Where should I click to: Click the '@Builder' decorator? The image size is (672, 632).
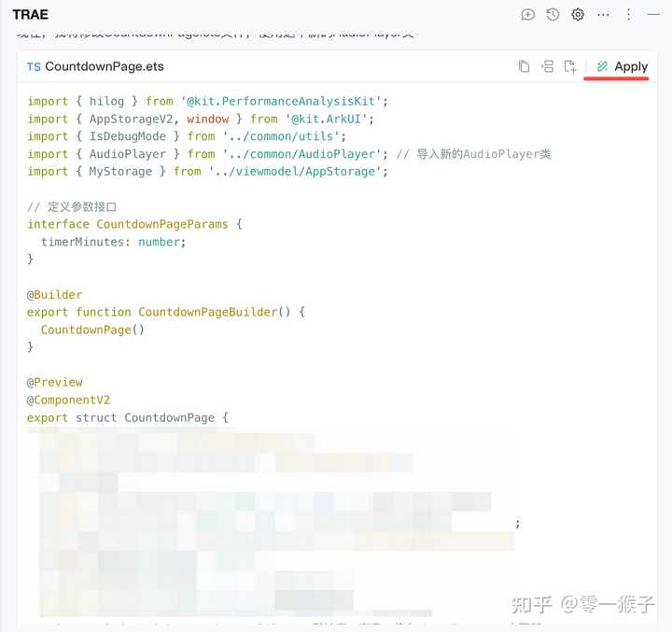(x=54, y=295)
